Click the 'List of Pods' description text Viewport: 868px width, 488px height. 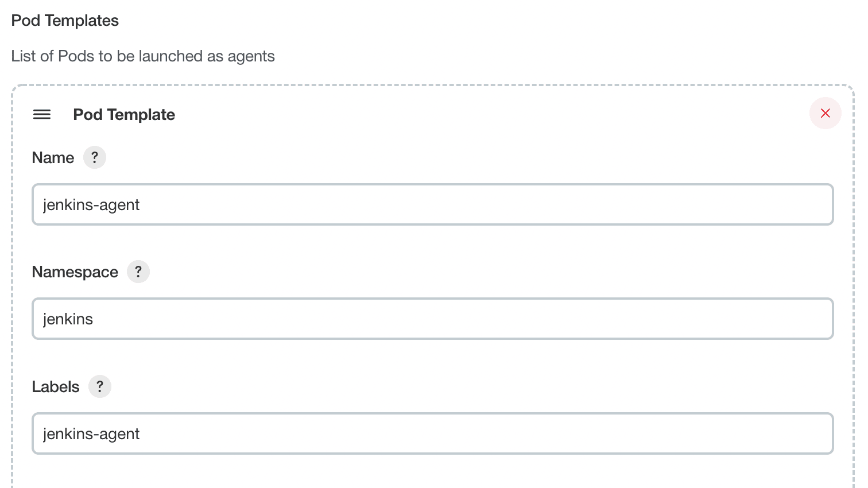click(143, 56)
